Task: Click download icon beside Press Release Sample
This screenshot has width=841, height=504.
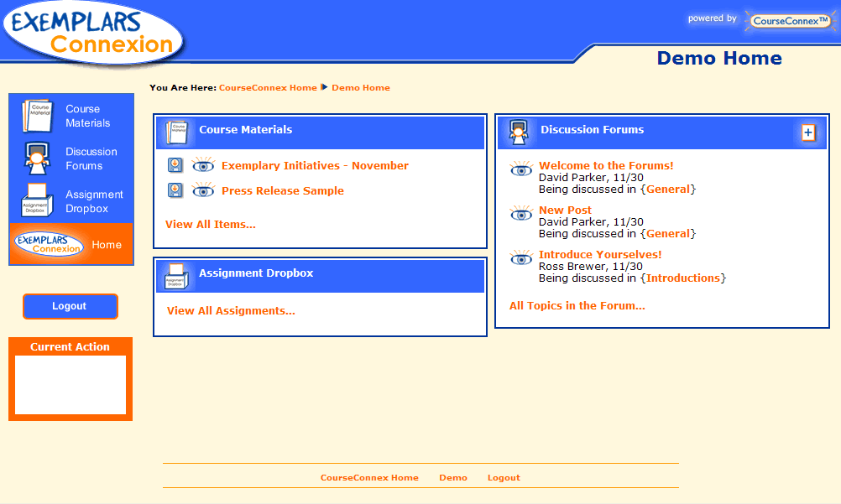Action: coord(175,191)
